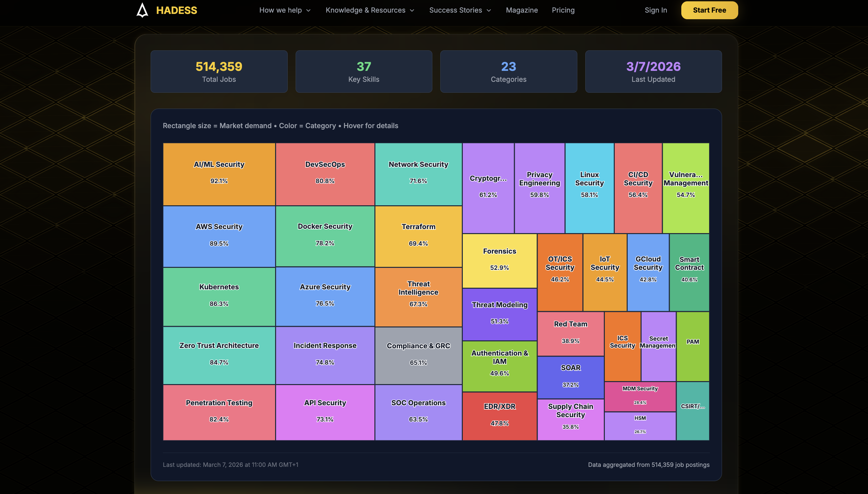
Task: Open the Magazine page
Action: (522, 10)
